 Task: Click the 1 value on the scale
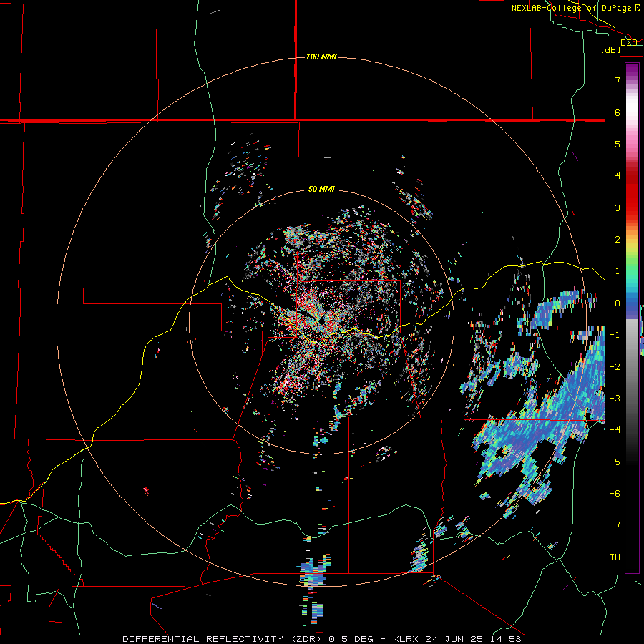pos(618,271)
